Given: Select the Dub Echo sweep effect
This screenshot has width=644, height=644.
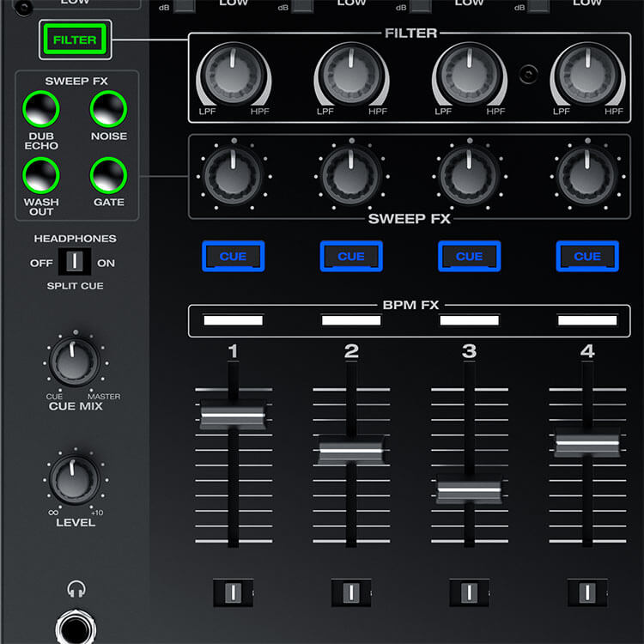Looking at the screenshot, I should [40, 109].
